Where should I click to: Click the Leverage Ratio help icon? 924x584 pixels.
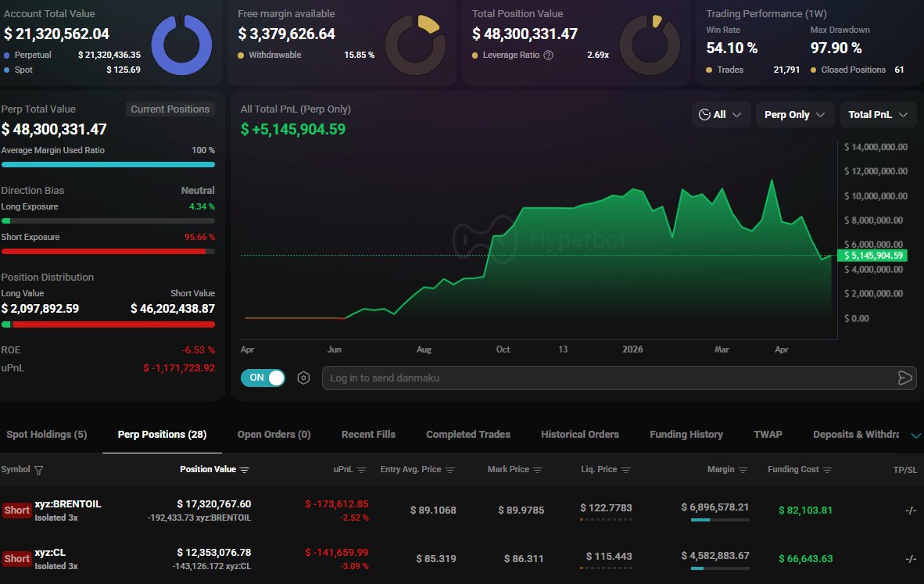tap(548, 56)
